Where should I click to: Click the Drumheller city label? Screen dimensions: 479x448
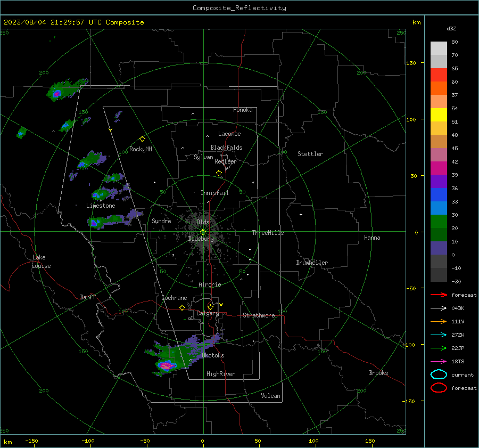pyautogui.click(x=312, y=263)
